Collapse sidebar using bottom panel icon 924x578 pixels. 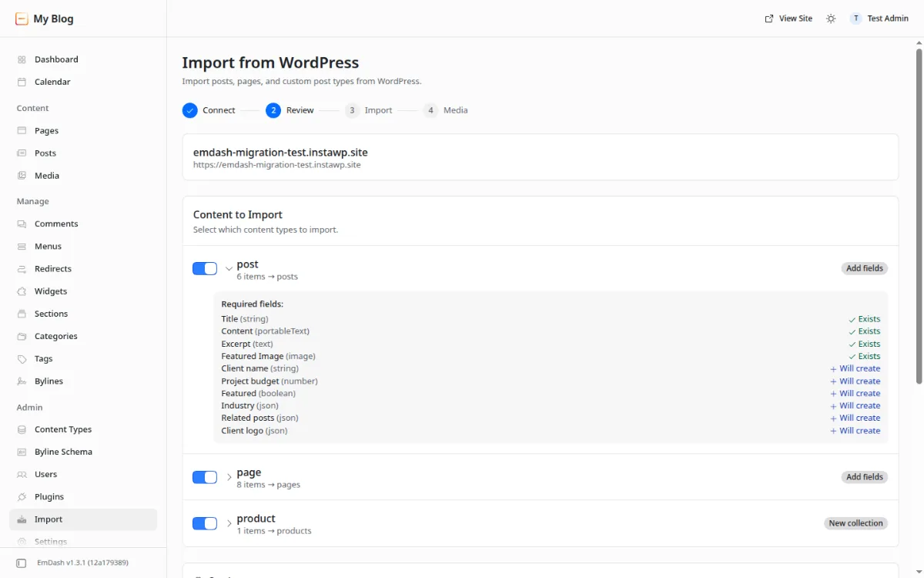pos(22,563)
